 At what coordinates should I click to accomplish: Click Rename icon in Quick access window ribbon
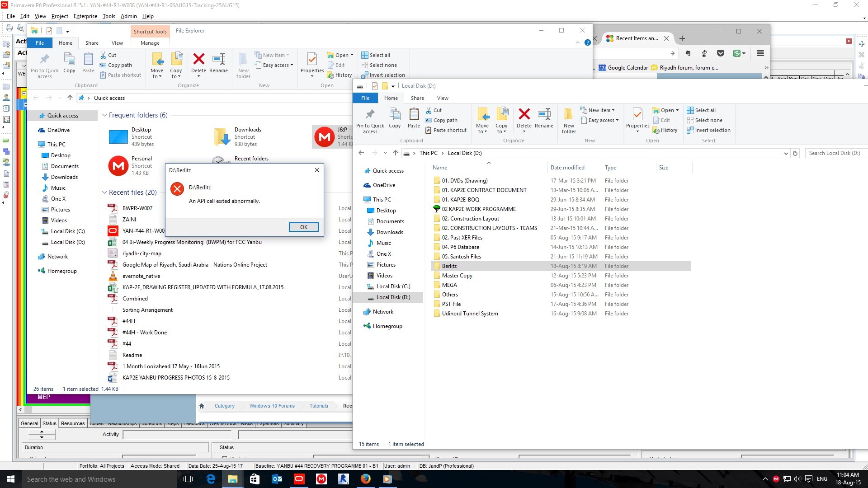click(x=219, y=59)
